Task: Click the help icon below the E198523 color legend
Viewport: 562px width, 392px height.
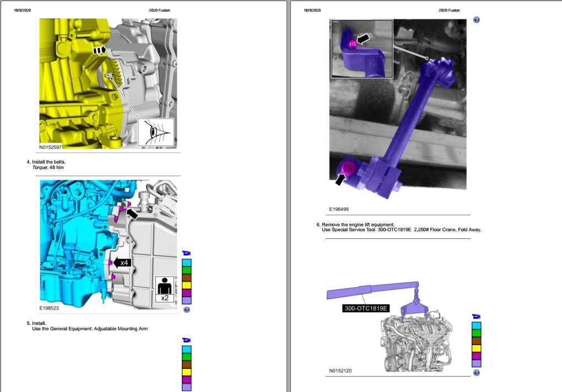Action: (x=187, y=309)
